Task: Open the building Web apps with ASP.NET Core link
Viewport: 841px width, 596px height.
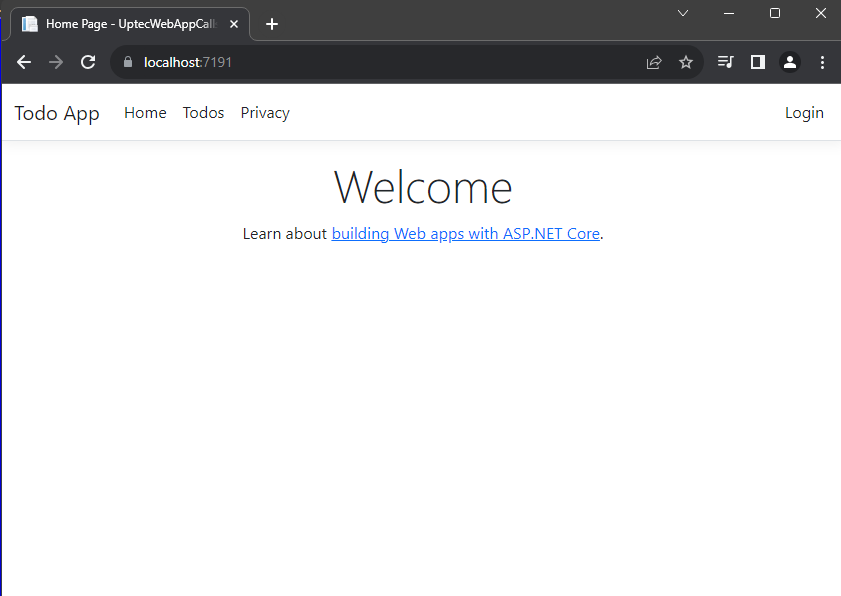Action: 465,234
